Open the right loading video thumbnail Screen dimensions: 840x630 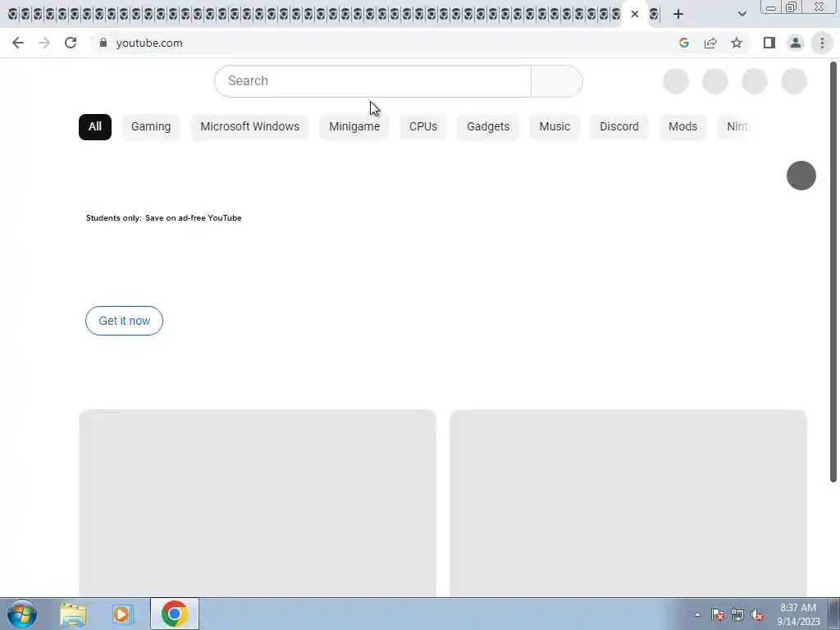point(628,503)
